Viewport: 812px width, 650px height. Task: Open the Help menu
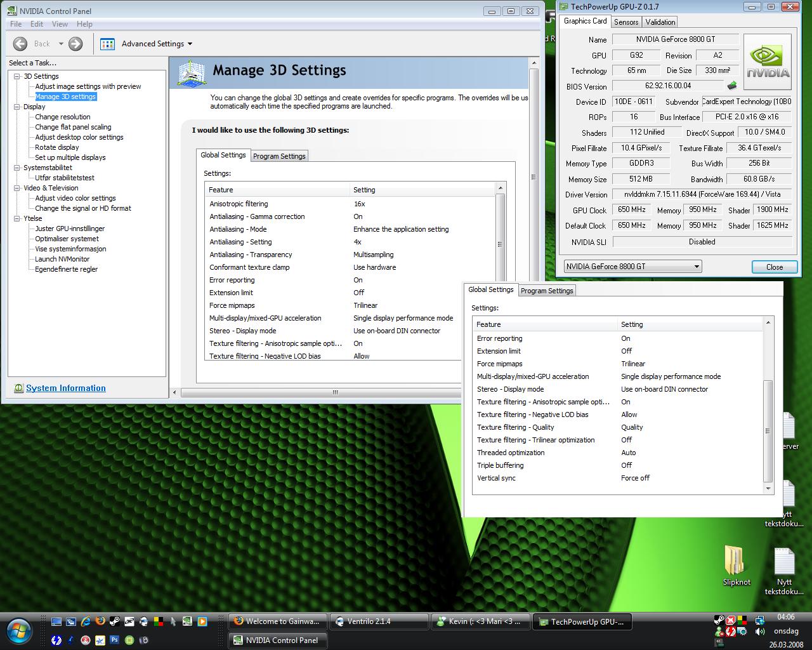(84, 24)
